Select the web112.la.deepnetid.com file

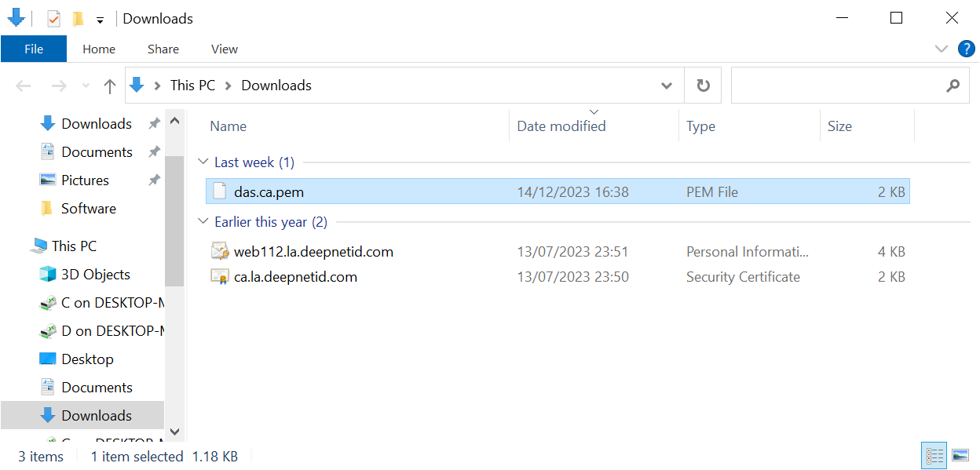point(313,252)
